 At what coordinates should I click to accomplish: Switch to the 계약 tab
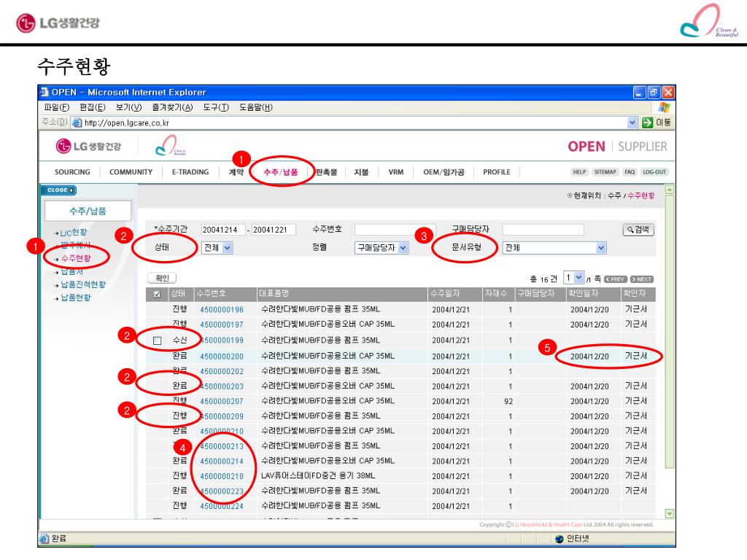236,172
